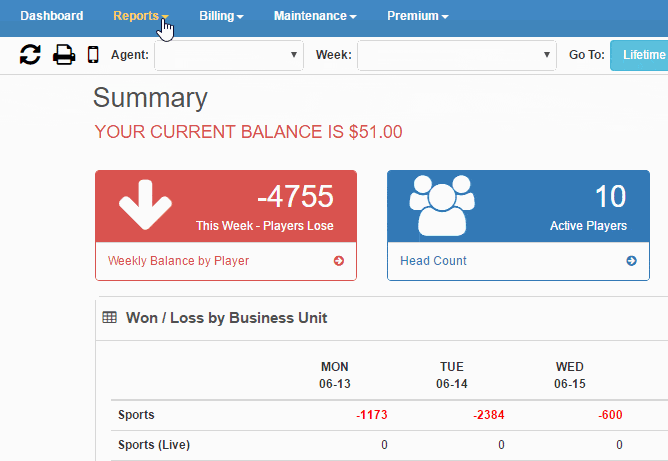
Task: Open the mobile phone view icon
Action: [x=93, y=55]
